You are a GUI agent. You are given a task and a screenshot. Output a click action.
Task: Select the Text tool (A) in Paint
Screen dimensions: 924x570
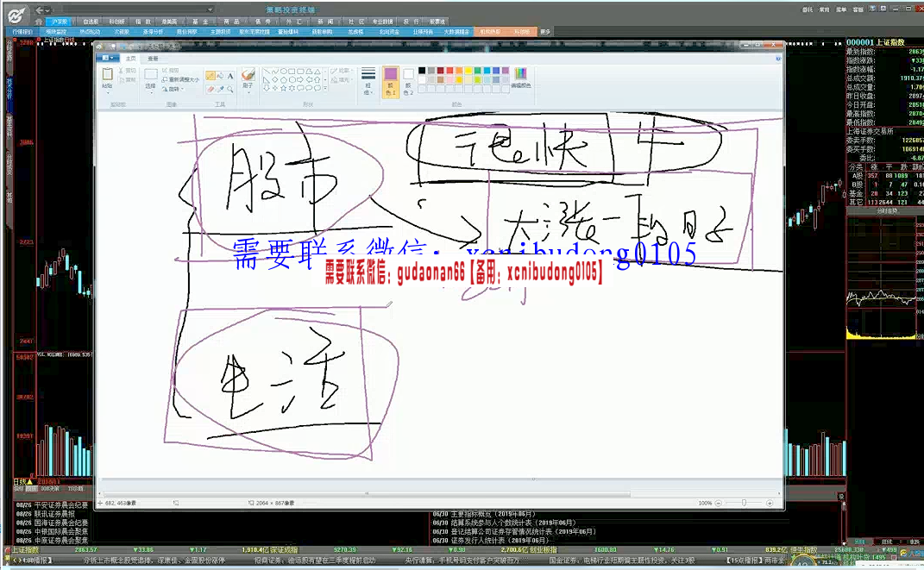pos(230,76)
